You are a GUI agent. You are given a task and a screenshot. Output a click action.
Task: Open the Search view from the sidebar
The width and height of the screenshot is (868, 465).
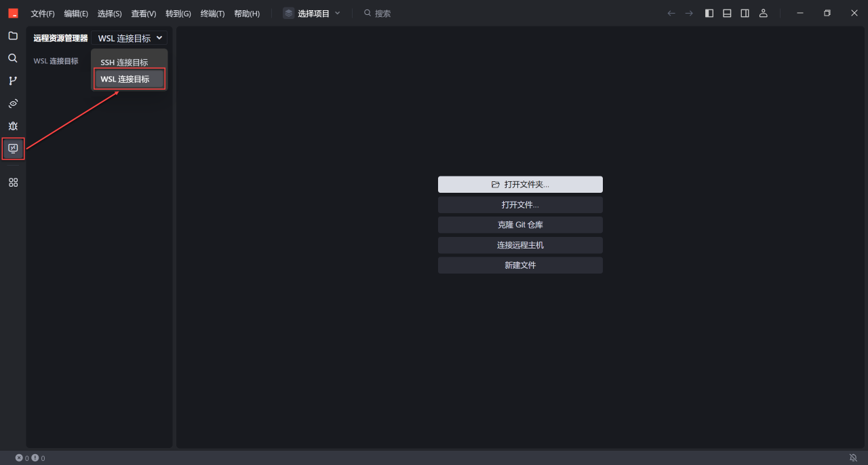12,58
